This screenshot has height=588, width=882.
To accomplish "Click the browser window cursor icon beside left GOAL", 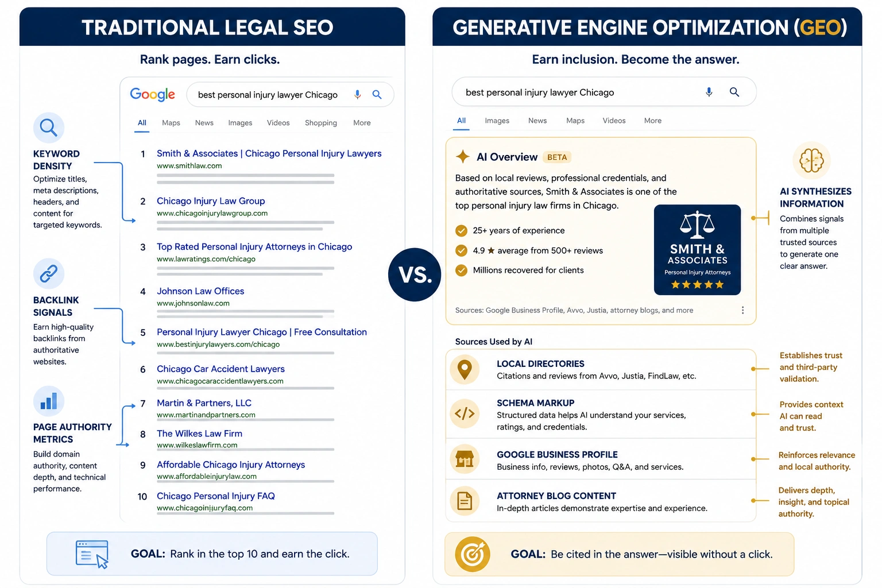I will pos(92,554).
